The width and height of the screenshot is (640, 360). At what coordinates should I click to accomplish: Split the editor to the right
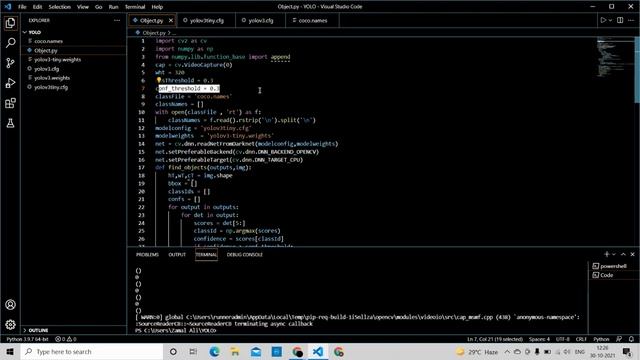click(620, 20)
